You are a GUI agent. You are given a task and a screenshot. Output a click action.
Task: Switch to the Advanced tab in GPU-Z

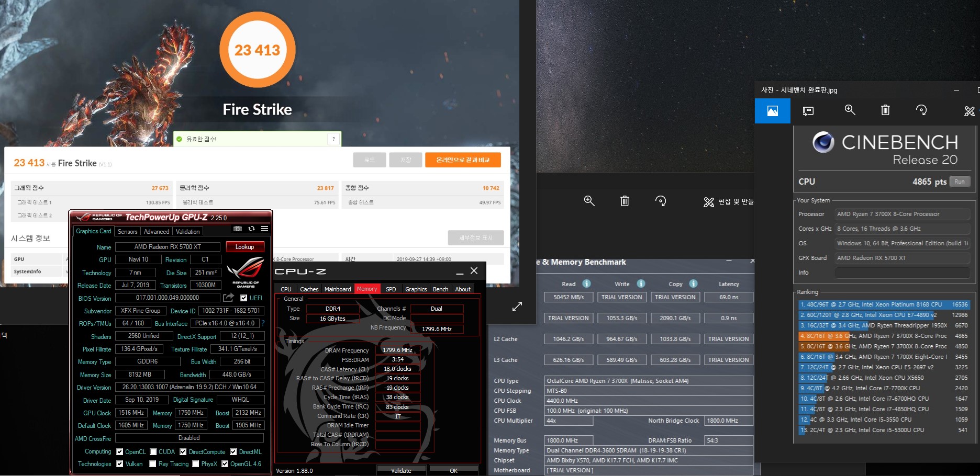157,231
